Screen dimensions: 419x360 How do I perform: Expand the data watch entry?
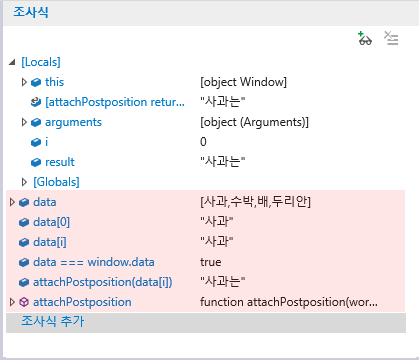12,202
